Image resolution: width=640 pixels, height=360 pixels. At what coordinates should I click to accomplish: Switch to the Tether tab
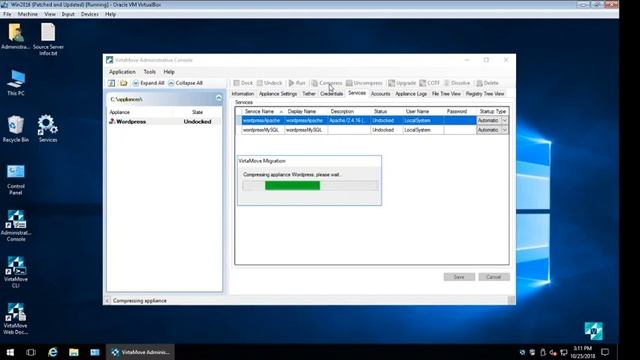click(309, 94)
